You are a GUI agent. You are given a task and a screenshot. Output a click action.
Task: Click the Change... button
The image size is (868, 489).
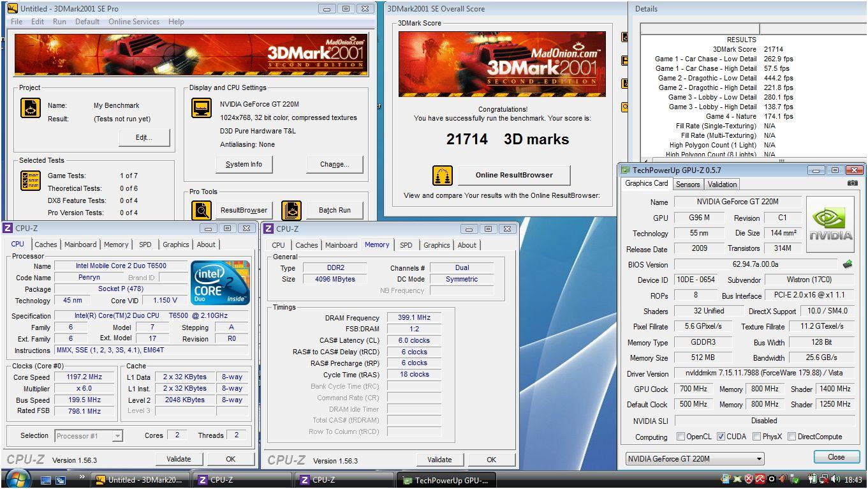pos(335,164)
